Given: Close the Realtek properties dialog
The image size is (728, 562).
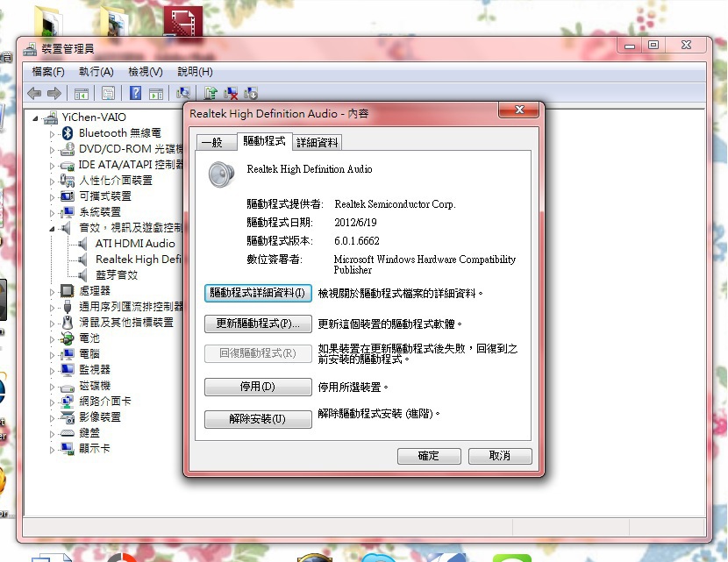Looking at the screenshot, I should coord(518,110).
